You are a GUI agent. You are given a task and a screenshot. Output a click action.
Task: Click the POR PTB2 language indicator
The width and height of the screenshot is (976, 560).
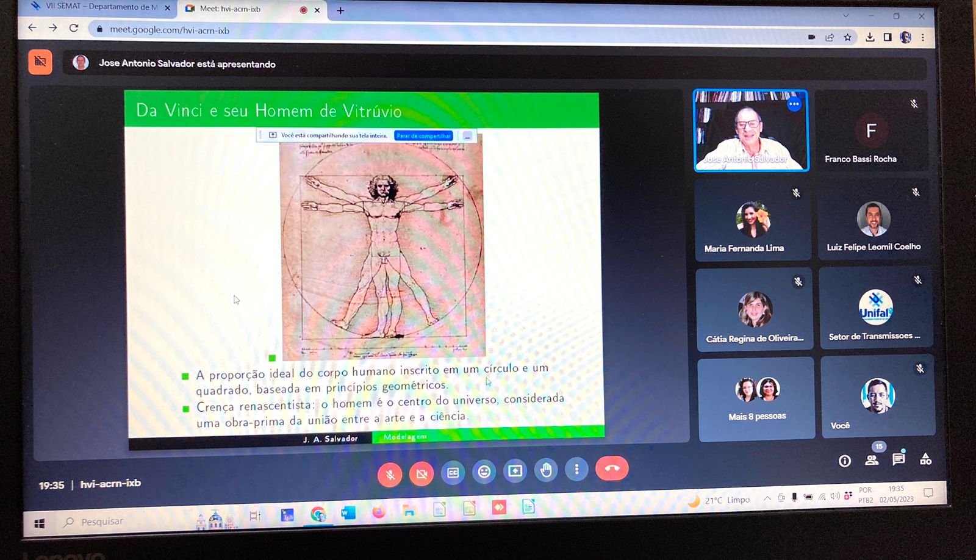866,495
